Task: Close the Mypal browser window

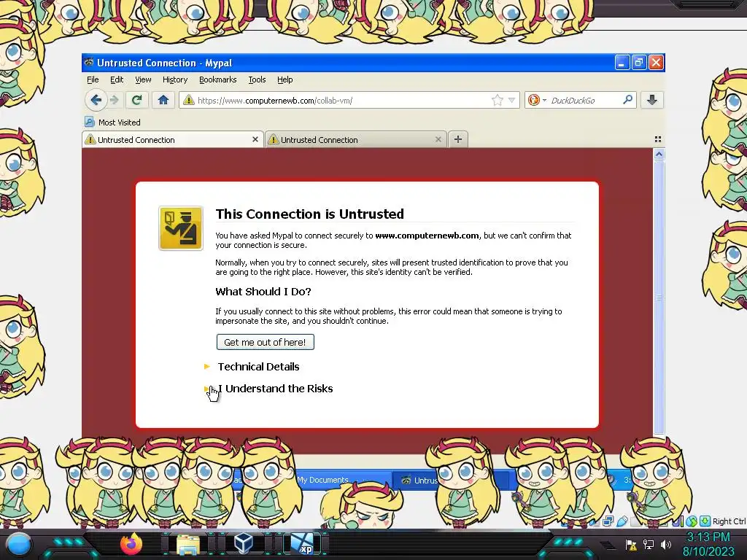Action: [x=656, y=63]
